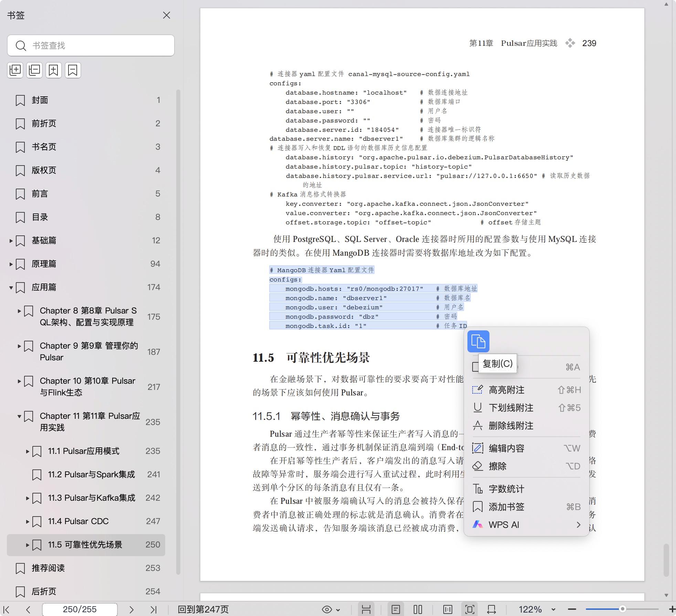Click the copy icon in context menu

[x=478, y=341]
